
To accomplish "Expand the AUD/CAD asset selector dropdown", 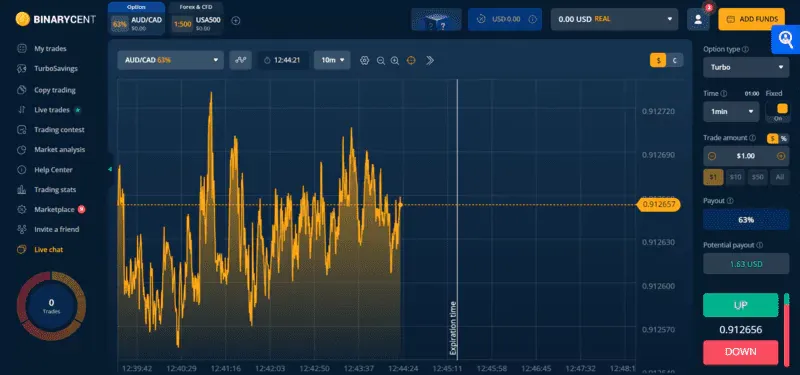I will 170,60.
